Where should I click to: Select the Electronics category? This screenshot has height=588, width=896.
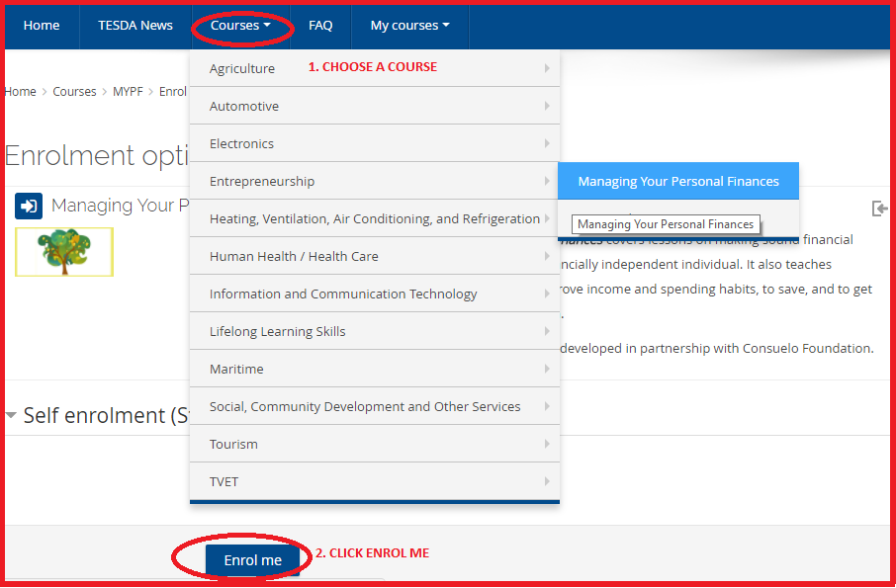(x=374, y=144)
